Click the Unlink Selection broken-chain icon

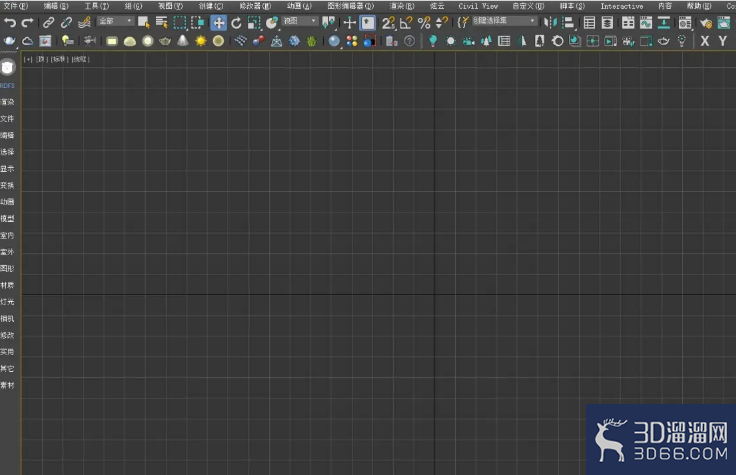click(x=66, y=23)
